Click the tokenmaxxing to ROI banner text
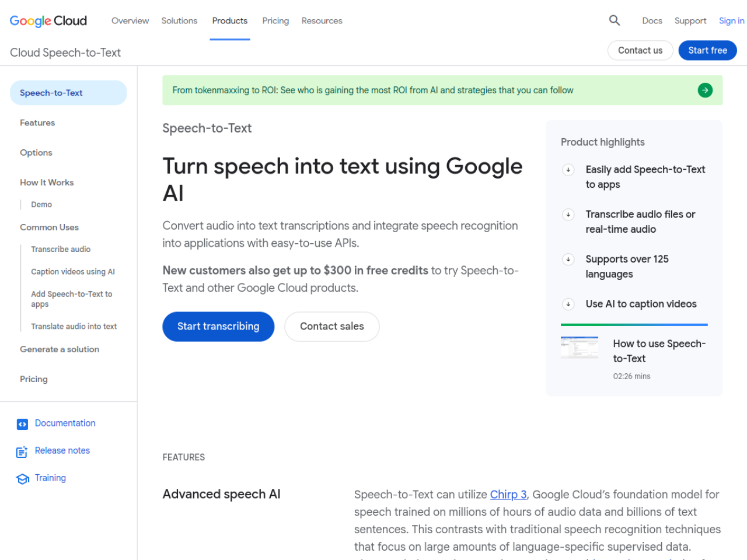Viewport: 747px width, 560px height. [373, 90]
